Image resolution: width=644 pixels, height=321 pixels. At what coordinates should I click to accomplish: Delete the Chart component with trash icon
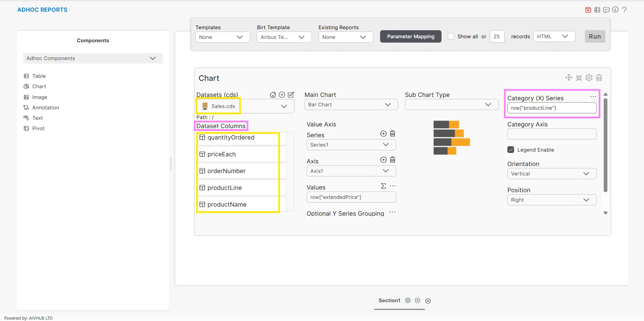(599, 78)
